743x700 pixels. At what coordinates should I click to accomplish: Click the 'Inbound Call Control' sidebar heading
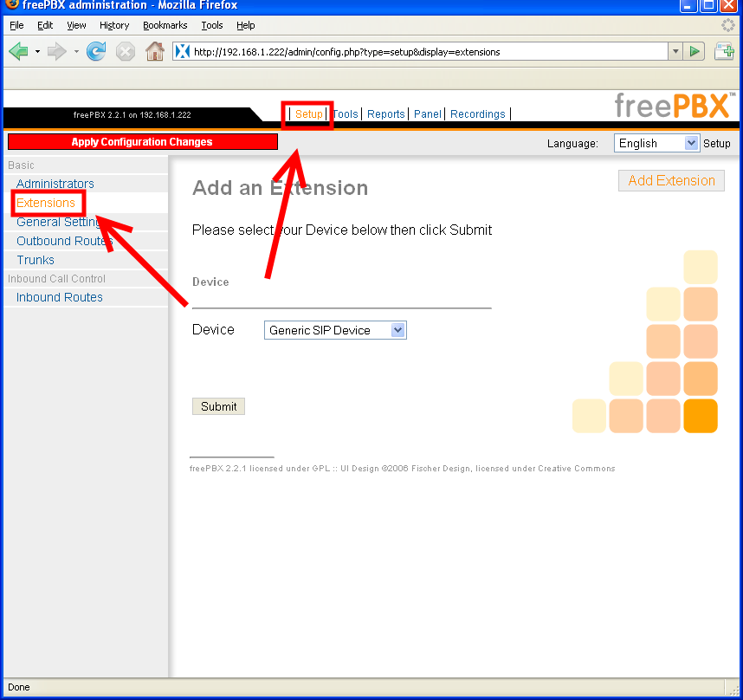pos(57,279)
